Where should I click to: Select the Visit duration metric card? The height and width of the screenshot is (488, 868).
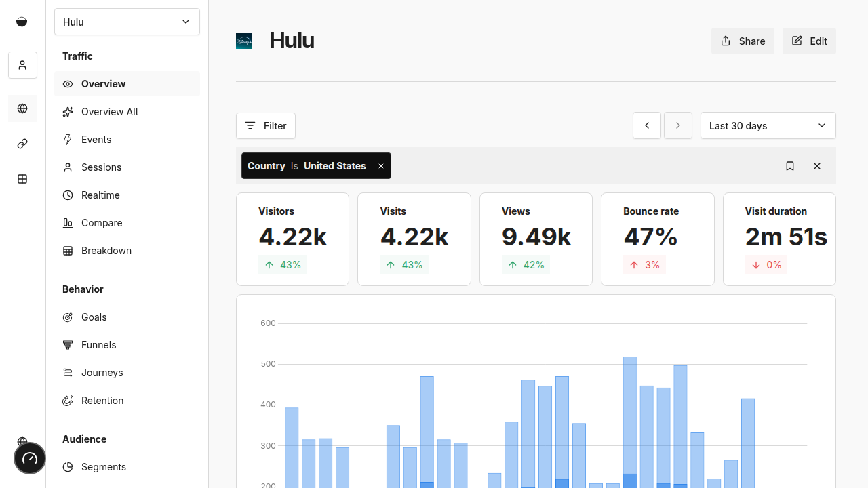pos(779,239)
